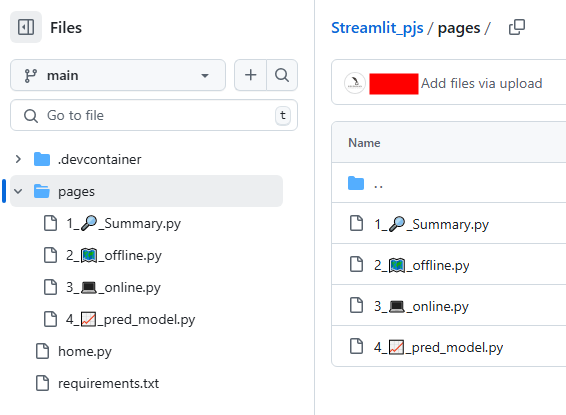Select pages folder in file tree
Viewport: 566px width, 415px height.
pyautogui.click(x=146, y=191)
